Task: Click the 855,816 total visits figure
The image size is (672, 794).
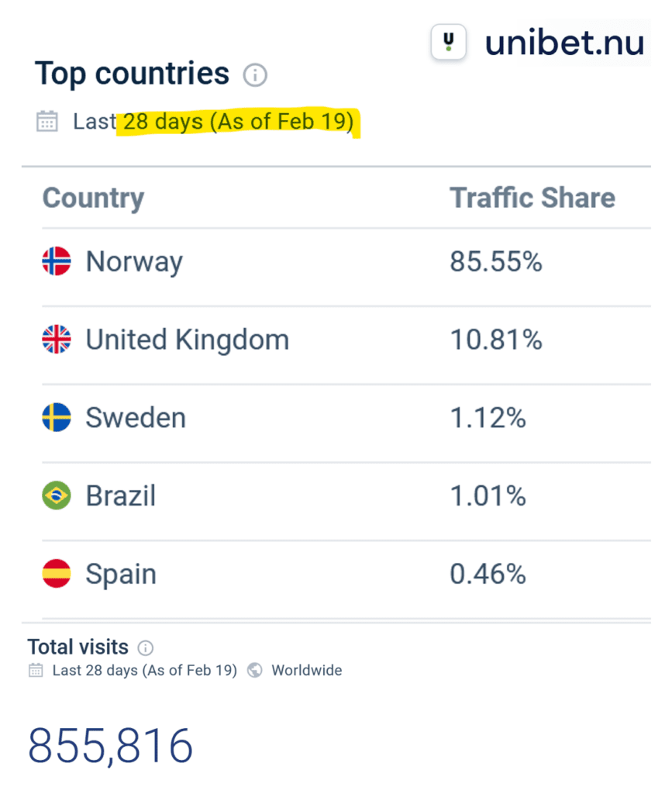Action: click(109, 745)
